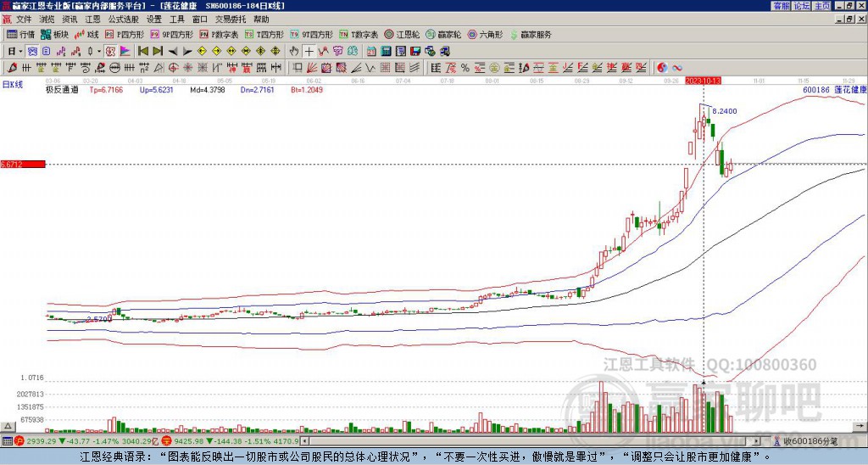The height and width of the screenshot is (465, 868).
Task: Click the pink flag icon
Action: pyautogui.click(x=125, y=52)
